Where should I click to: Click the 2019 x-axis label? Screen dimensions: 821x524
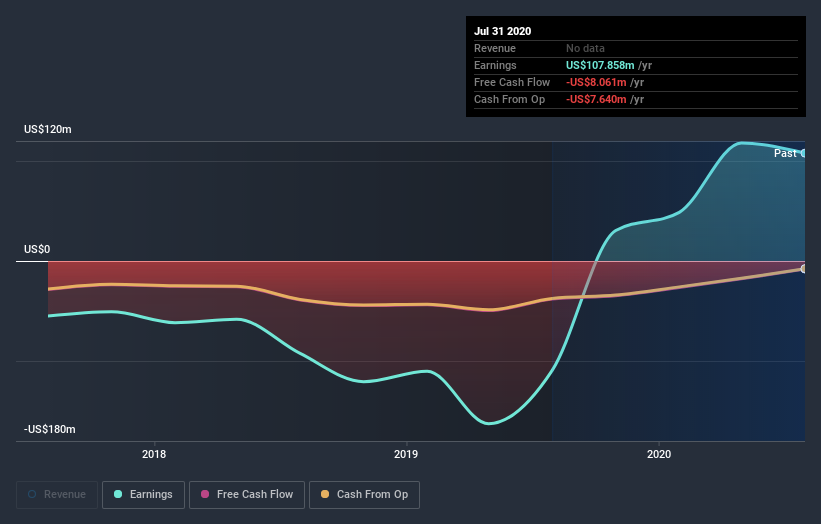406,454
